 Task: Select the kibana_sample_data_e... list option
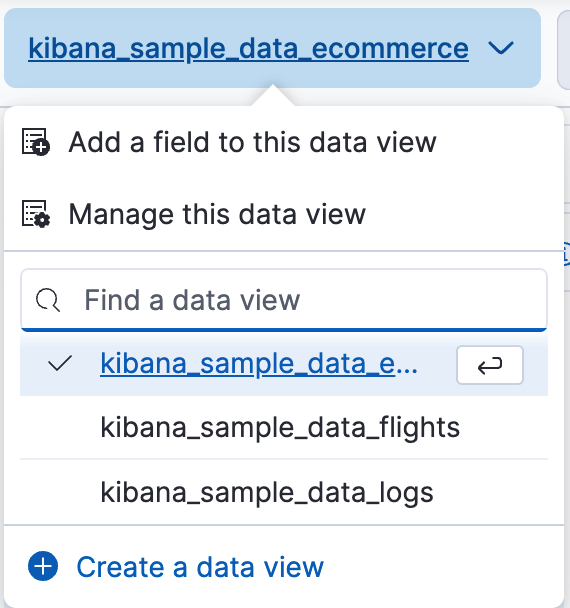pyautogui.click(x=284, y=364)
